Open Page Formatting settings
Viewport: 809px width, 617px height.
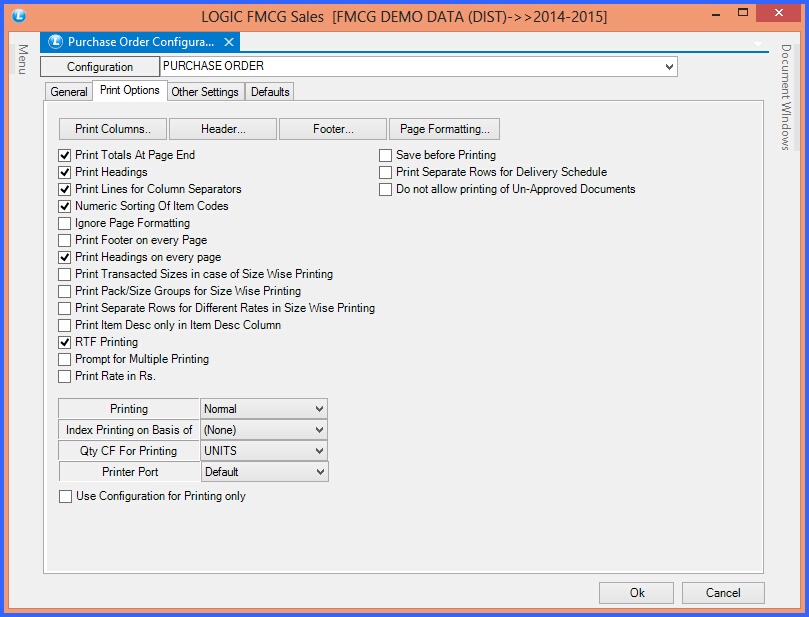click(x=444, y=129)
